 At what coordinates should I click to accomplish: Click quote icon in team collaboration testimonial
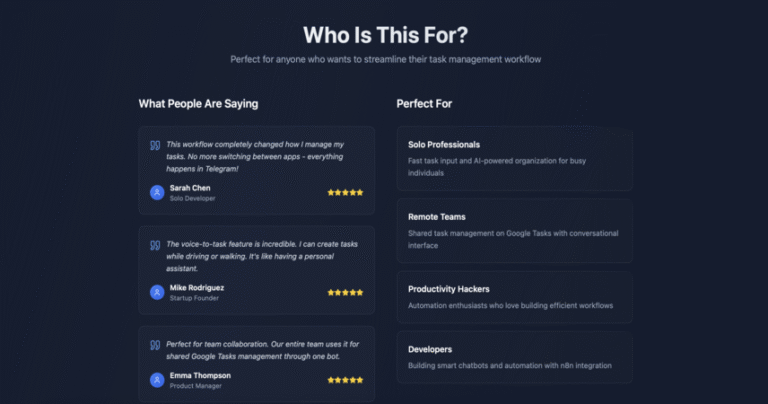pos(155,345)
